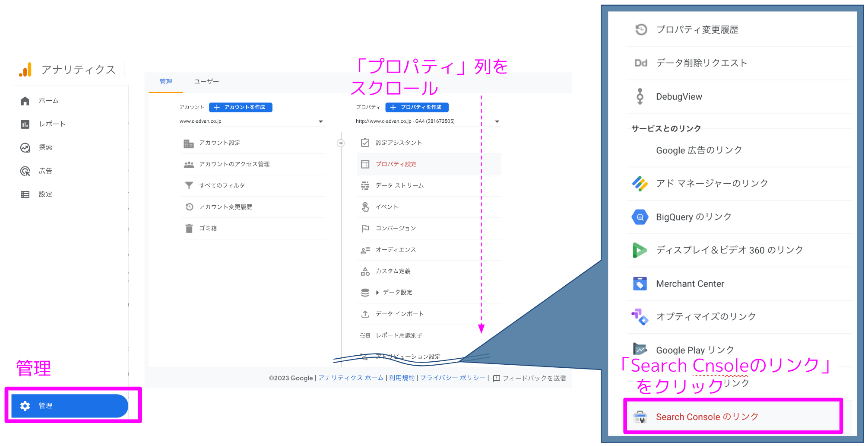Viewport: 868px width, 446px height.
Task: Open BigQuery のリンク icon
Action: [x=640, y=217]
